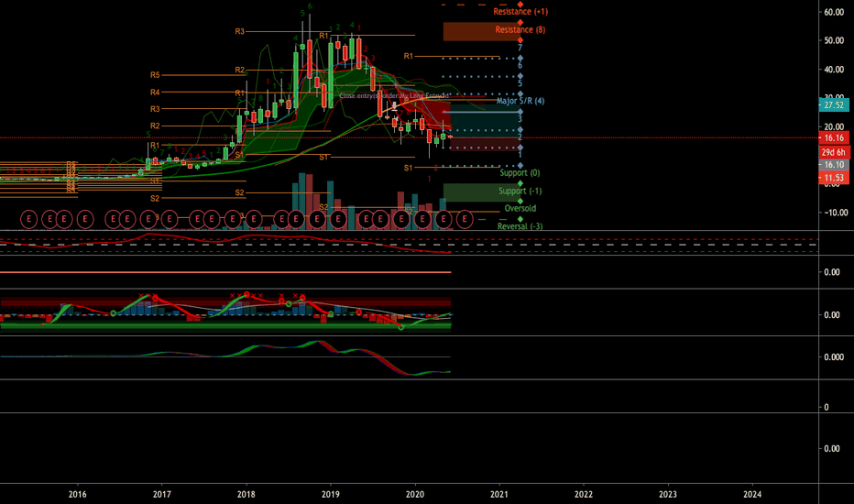Click the 2022 time axis label

(584, 494)
